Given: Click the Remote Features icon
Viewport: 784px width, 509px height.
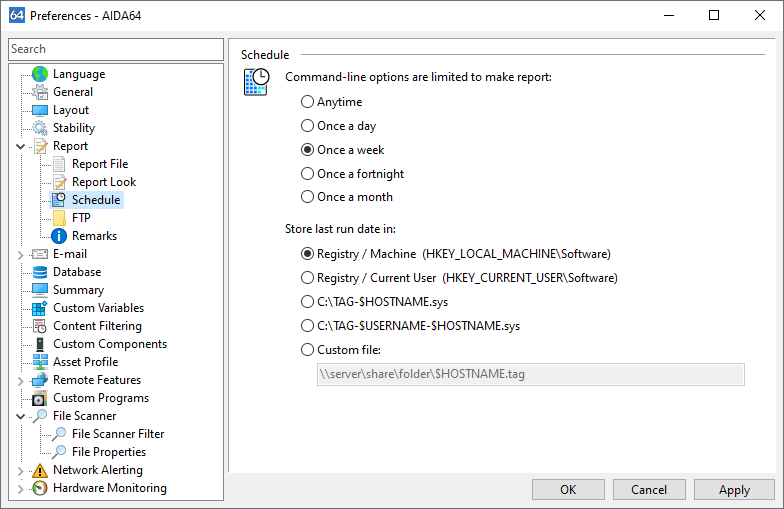Looking at the screenshot, I should tap(40, 380).
